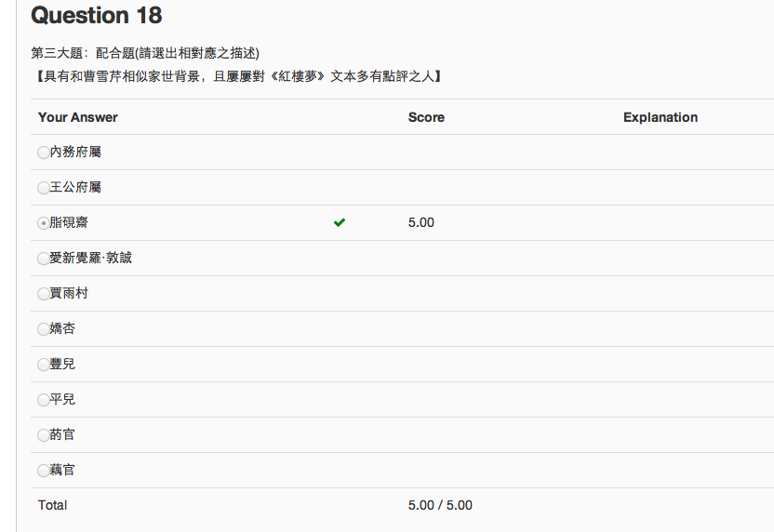Select the 嬌杏 radio button
The image size is (774, 532).
point(43,329)
